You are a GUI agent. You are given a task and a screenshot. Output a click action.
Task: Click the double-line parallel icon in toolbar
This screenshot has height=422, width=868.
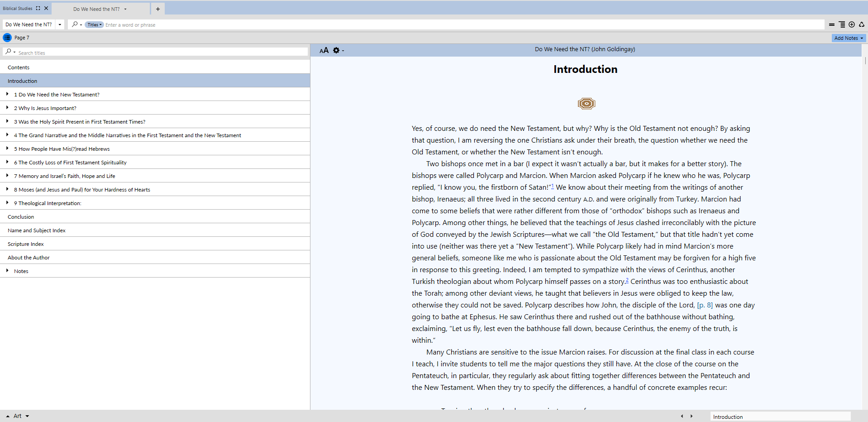point(832,24)
